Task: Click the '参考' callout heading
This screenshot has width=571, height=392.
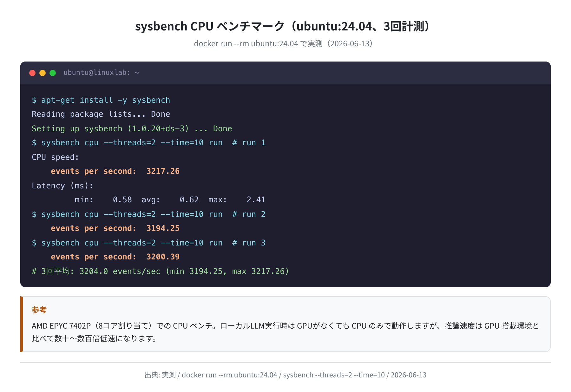Action: (x=39, y=310)
